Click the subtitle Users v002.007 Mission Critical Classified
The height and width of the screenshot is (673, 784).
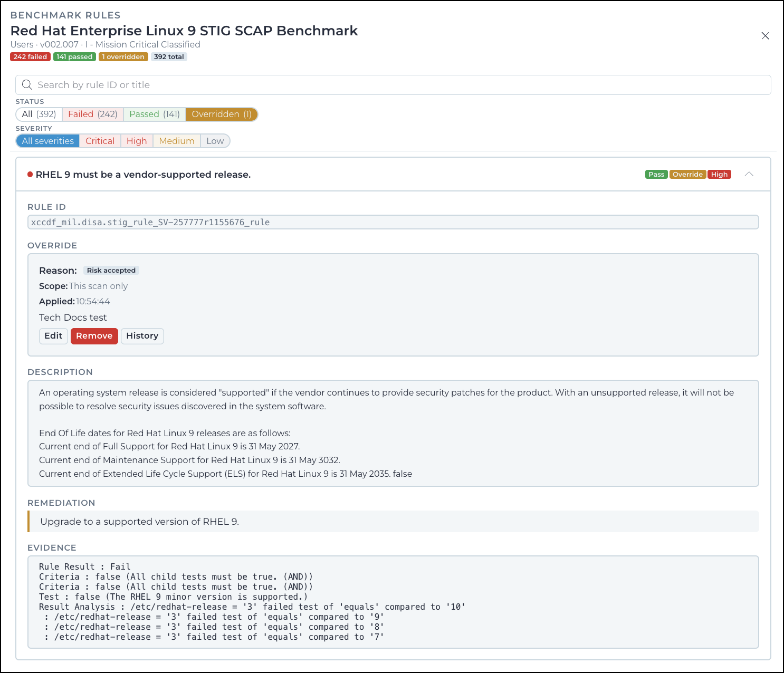[x=105, y=45]
